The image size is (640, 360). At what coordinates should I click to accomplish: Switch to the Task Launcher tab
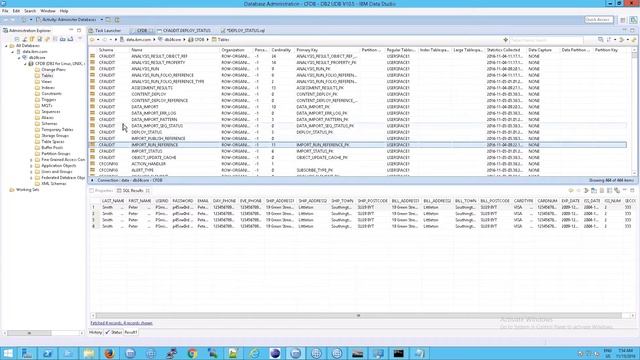[105, 31]
